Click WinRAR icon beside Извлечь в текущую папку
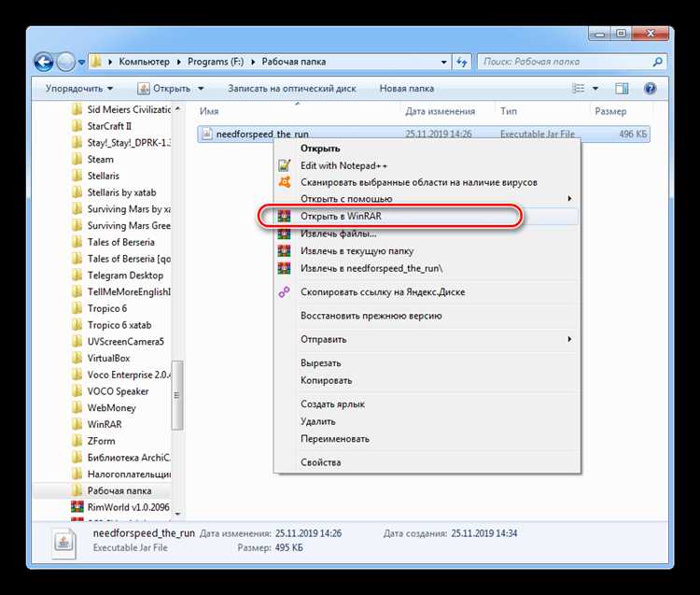 (285, 250)
